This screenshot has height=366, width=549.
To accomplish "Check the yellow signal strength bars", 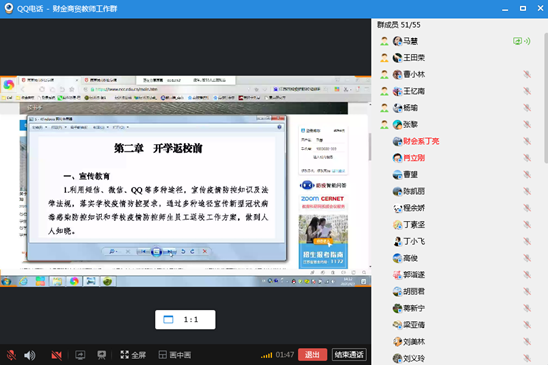I will (x=266, y=355).
